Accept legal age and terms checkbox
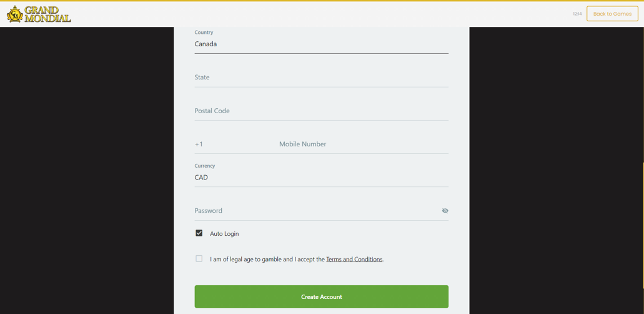The width and height of the screenshot is (644, 314). [x=199, y=259]
